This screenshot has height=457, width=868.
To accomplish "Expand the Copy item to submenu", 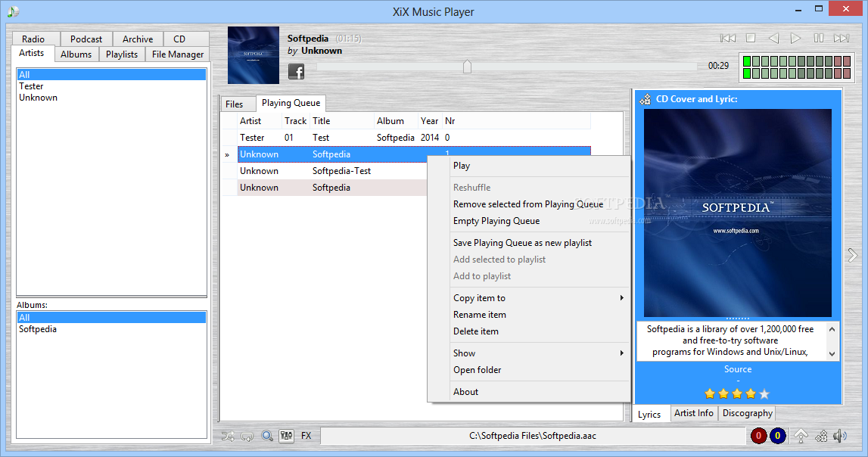I will (x=529, y=297).
